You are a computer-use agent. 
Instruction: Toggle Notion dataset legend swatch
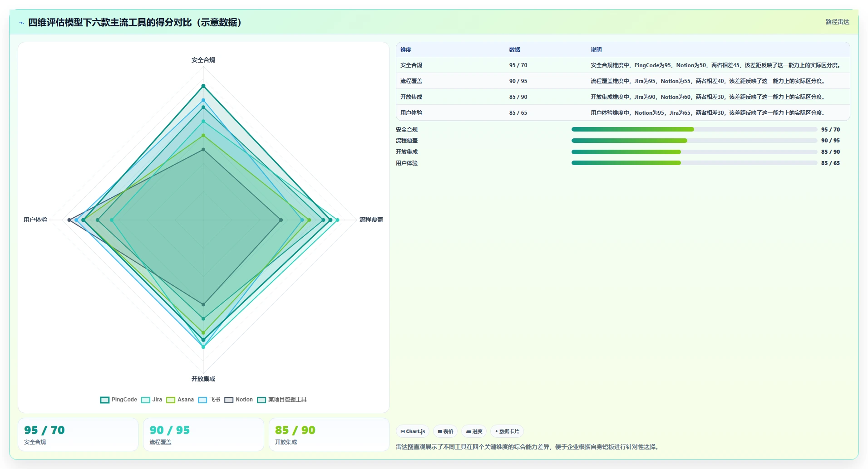[229, 400]
